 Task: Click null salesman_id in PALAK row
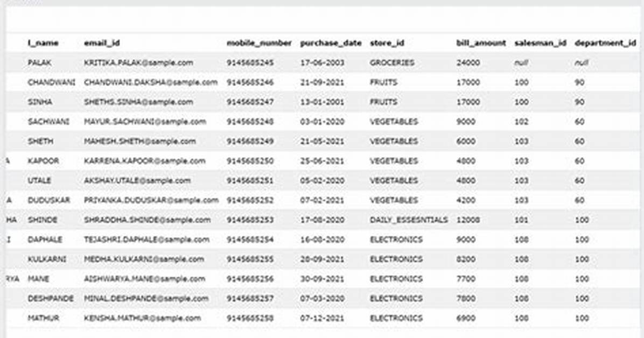coord(521,63)
